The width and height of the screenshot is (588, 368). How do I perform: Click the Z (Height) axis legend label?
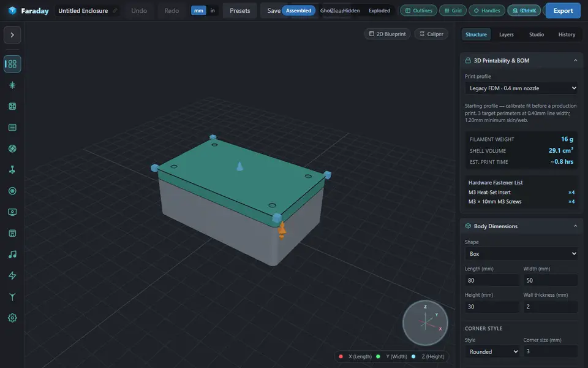(433, 356)
